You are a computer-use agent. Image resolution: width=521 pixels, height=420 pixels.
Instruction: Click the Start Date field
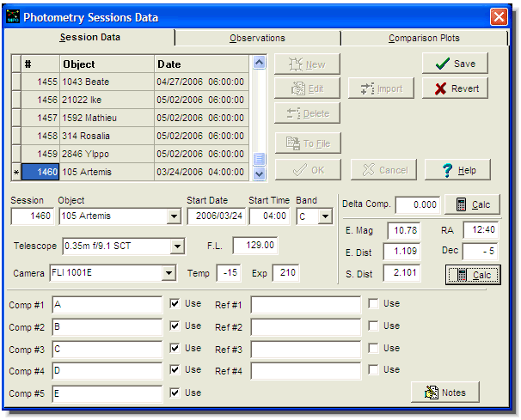(x=217, y=216)
